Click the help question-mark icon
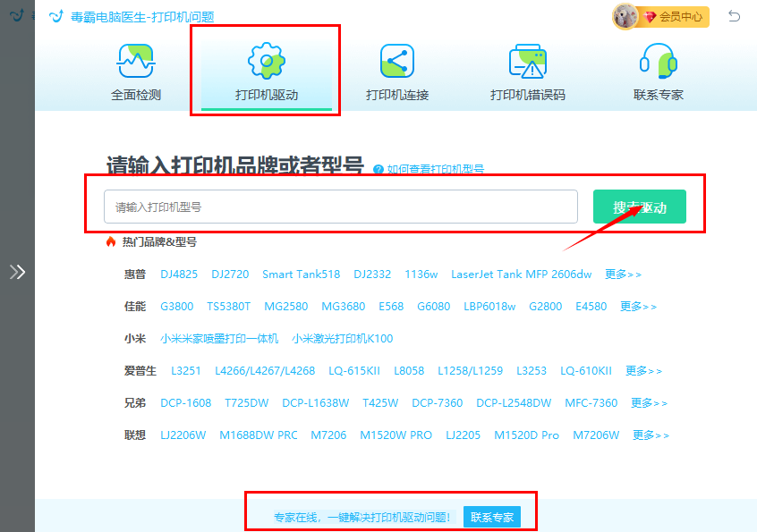Viewport: 757px width, 532px height. click(x=378, y=169)
